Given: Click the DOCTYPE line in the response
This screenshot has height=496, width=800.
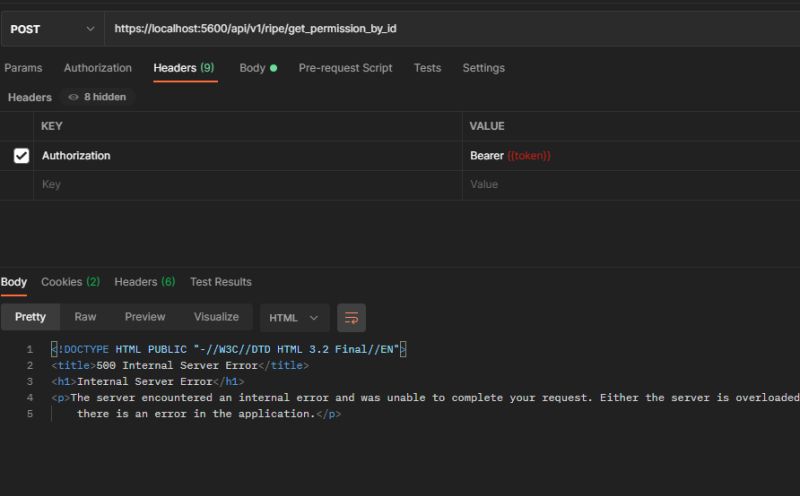Looking at the screenshot, I should [229, 350].
